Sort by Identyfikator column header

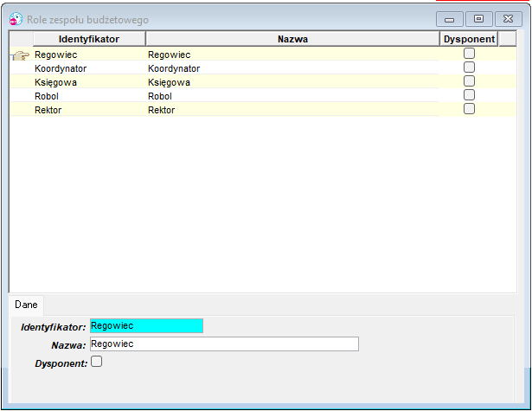coord(89,39)
